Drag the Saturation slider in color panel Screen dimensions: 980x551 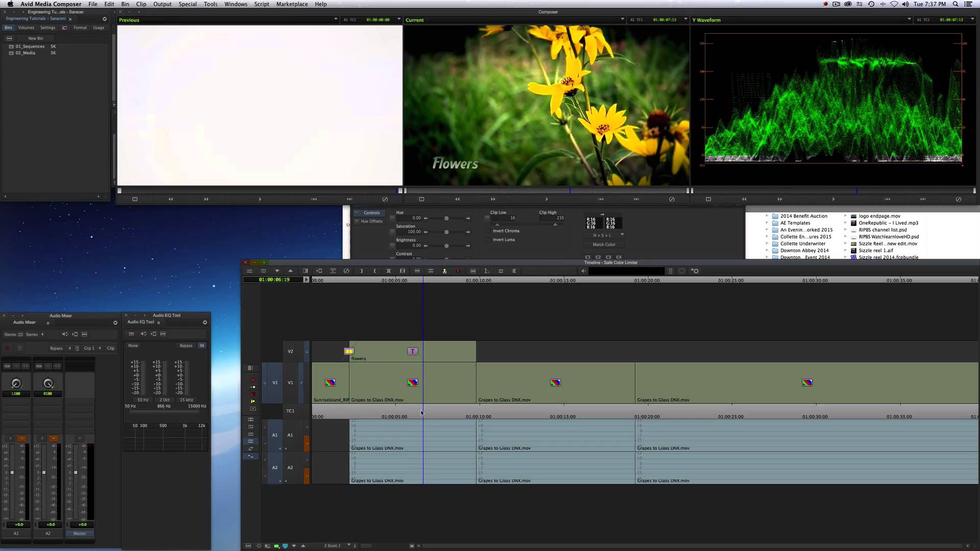[446, 232]
